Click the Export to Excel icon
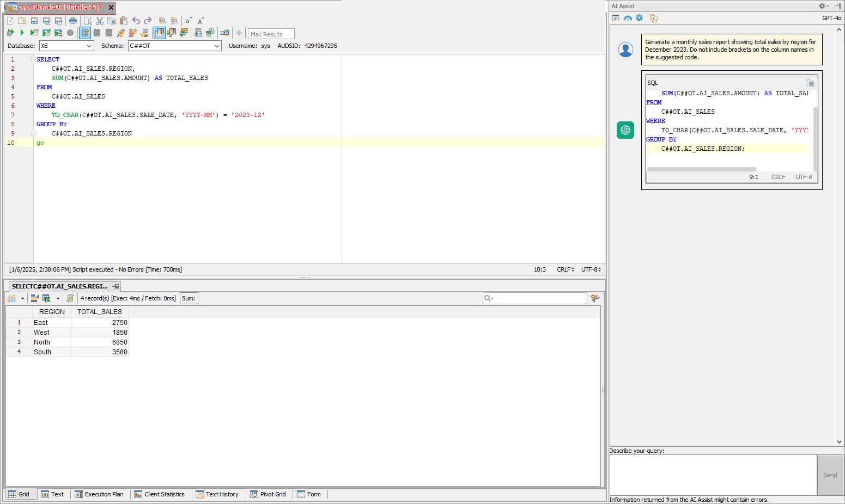 [x=46, y=298]
